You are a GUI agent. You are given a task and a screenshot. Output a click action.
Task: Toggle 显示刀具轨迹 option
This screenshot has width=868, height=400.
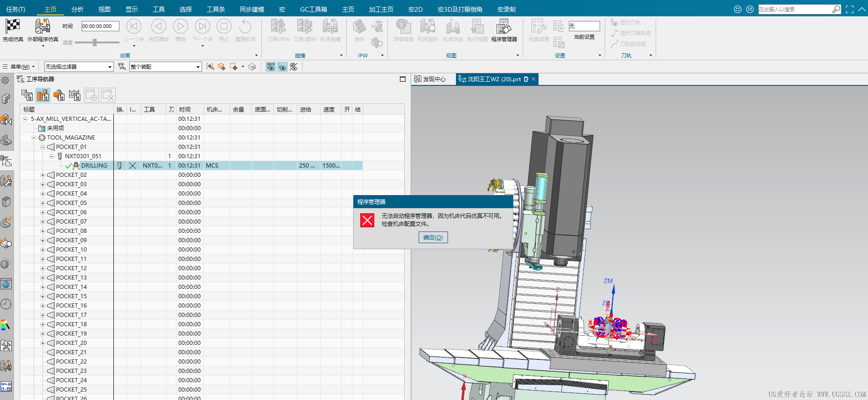click(x=631, y=33)
